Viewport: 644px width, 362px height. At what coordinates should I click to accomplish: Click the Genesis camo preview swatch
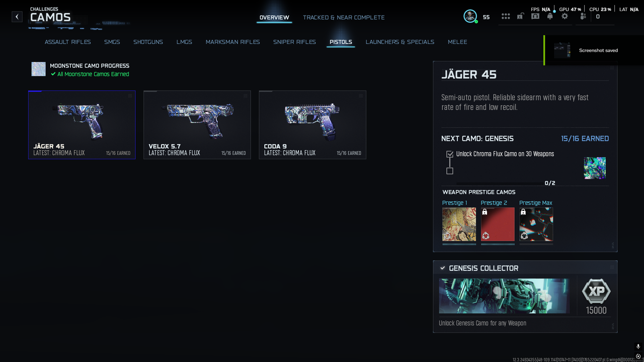pos(595,168)
